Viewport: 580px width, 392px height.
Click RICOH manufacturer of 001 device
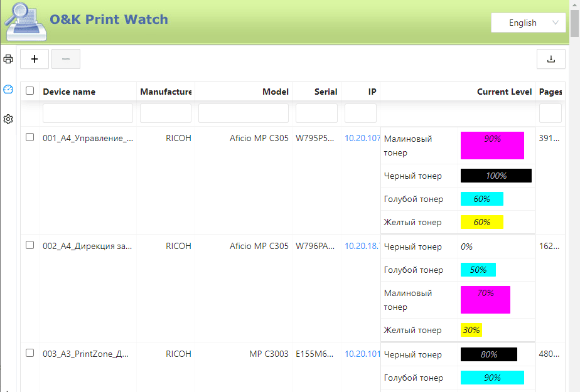pyautogui.click(x=179, y=138)
